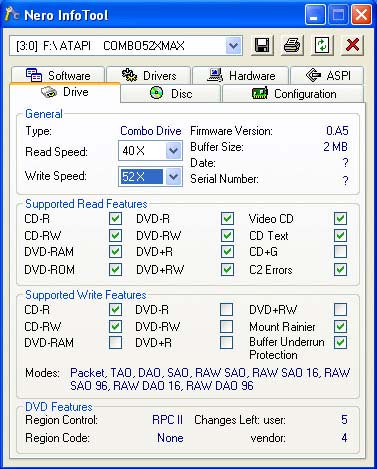This screenshot has width=377, height=469.
Task: Click the General group heading
Action: [x=44, y=114]
